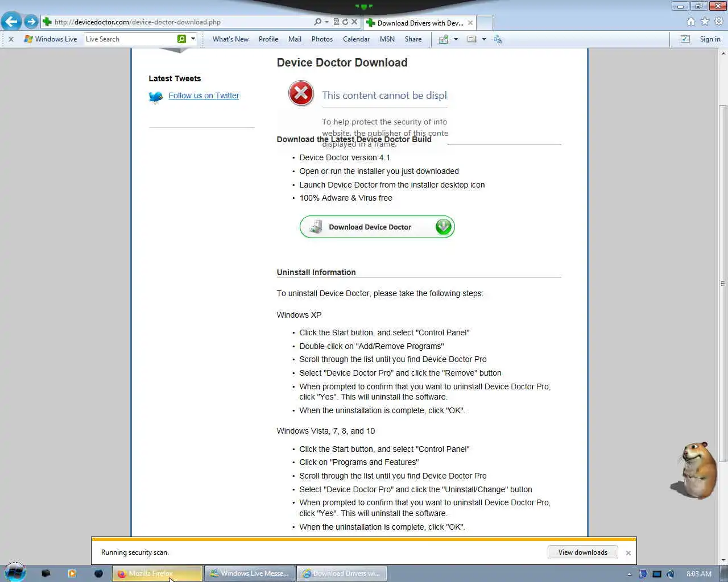Click the Windows Live logo button
Viewport: 728px width, 582px height.
pos(51,39)
